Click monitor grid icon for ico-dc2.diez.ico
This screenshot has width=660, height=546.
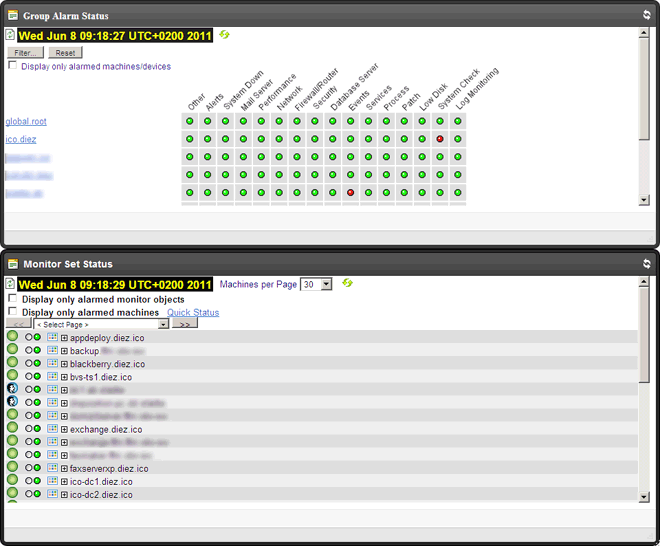pyautogui.click(x=52, y=493)
